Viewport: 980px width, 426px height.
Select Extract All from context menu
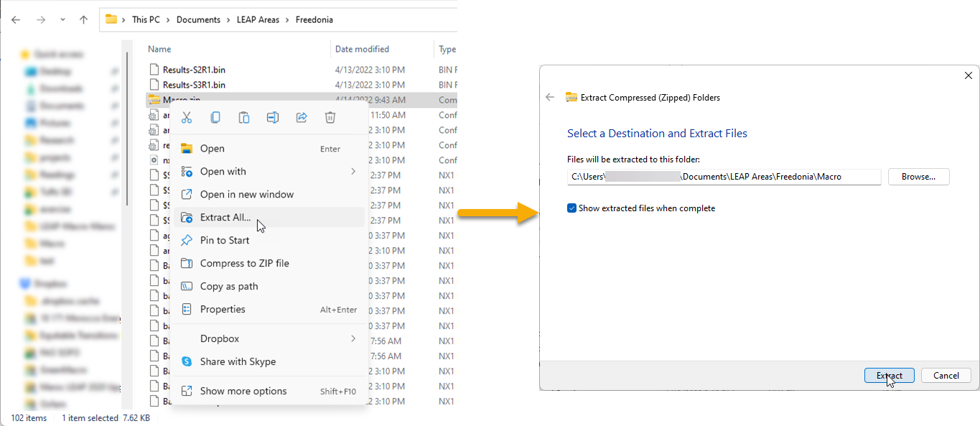click(x=225, y=218)
